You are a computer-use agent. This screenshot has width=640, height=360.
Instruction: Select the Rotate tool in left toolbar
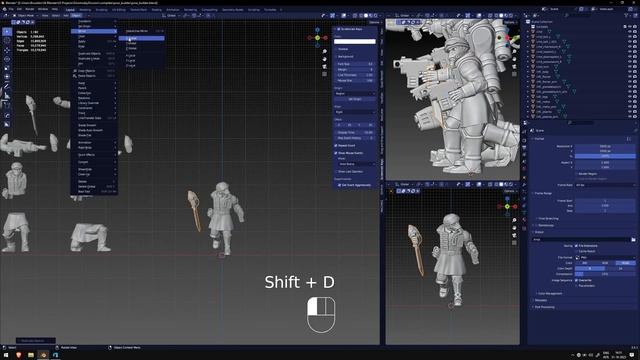7,59
